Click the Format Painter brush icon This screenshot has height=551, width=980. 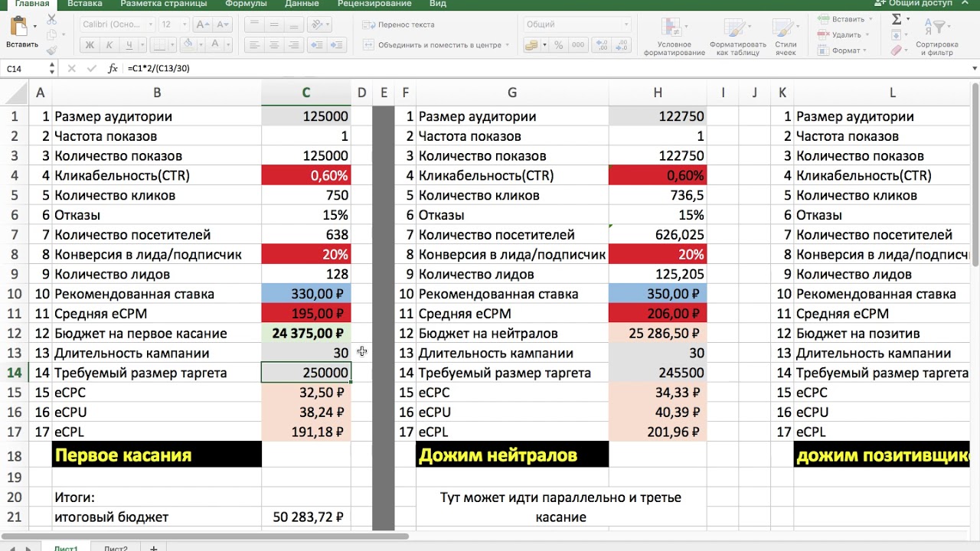[x=51, y=51]
